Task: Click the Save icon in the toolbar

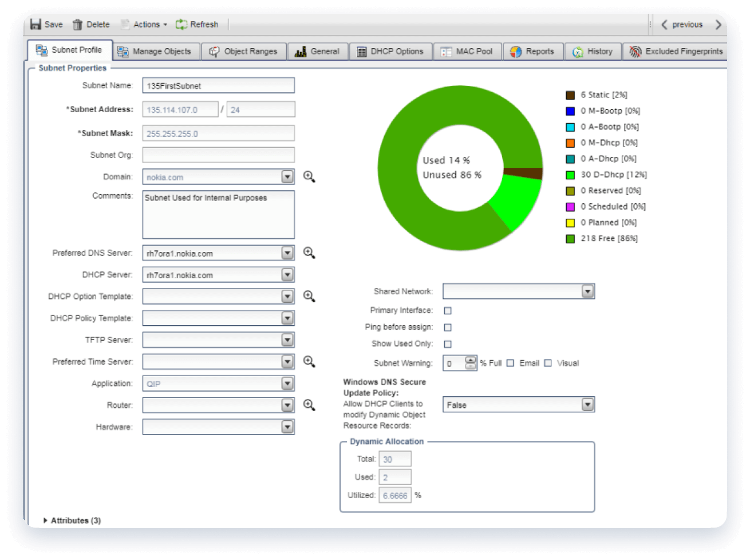Action: click(x=37, y=24)
